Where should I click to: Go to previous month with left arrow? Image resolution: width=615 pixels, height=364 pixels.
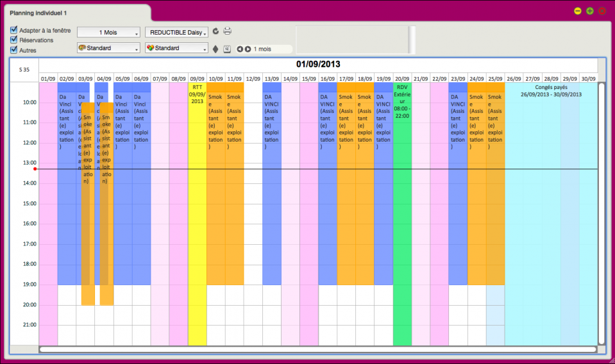240,49
